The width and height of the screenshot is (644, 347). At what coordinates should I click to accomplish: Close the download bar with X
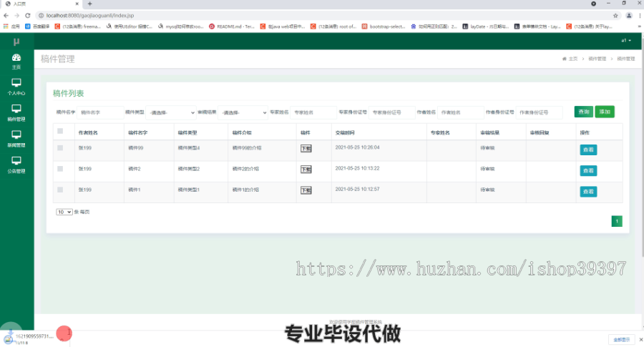point(640,340)
